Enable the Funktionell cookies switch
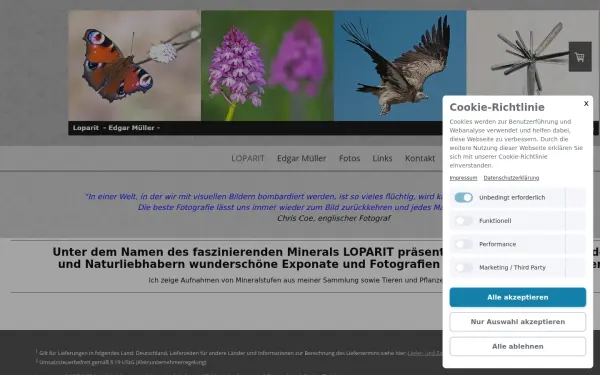This screenshot has width=600, height=375. click(x=464, y=221)
